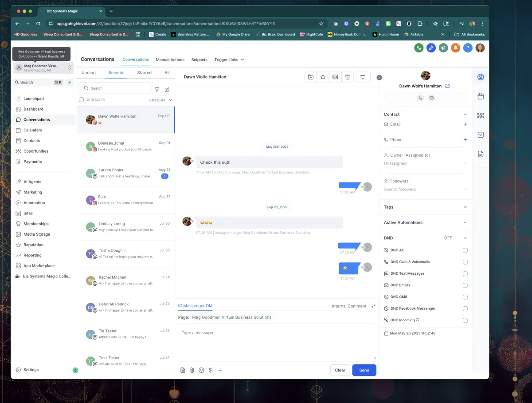This screenshot has width=532, height=403.
Task: Click the email icon under contact name
Action: point(431,98)
